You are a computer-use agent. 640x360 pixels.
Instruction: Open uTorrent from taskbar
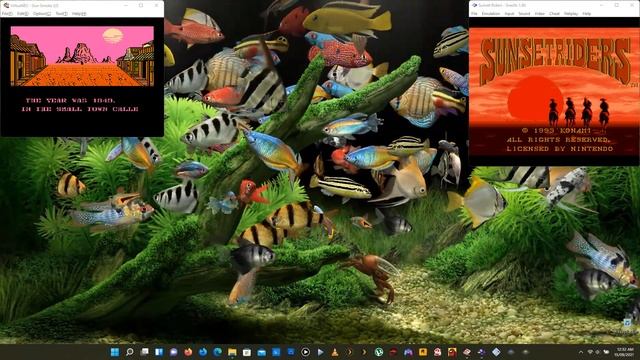click(x=379, y=352)
